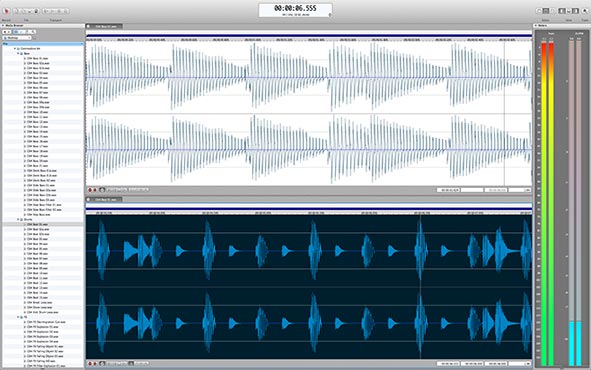Click the lock icon in the File toolbar group
Image resolution: width=591 pixels, height=370 pixels.
pyautogui.click(x=36, y=11)
